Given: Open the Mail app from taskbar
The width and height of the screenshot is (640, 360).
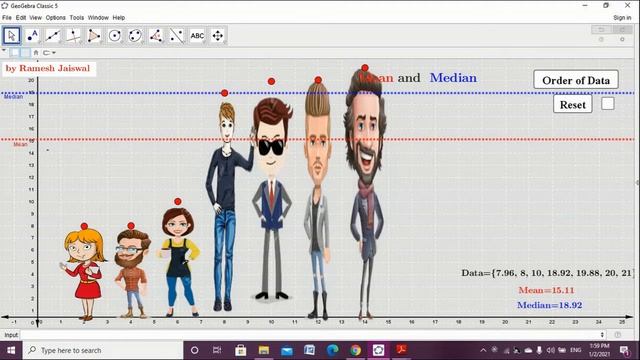Looking at the screenshot, I should coord(287,350).
